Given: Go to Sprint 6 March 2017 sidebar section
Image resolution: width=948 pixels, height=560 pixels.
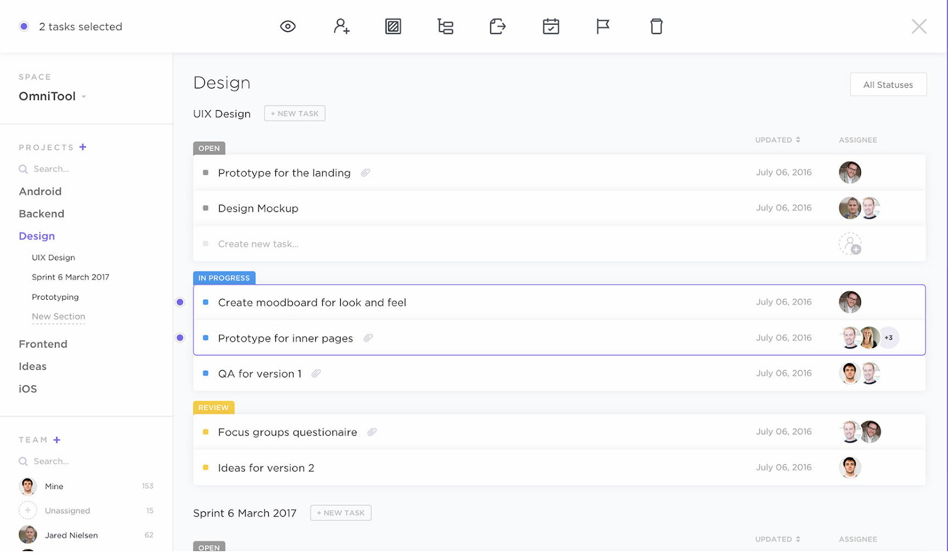Looking at the screenshot, I should (71, 277).
